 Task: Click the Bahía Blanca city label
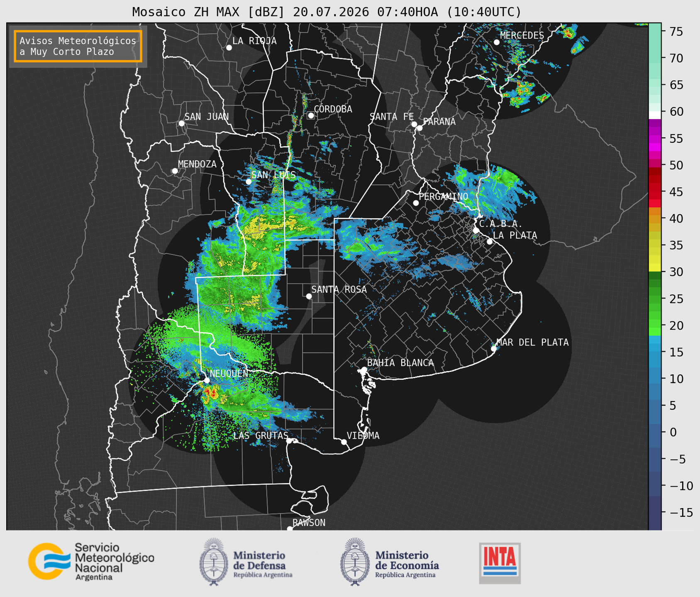coord(400,363)
